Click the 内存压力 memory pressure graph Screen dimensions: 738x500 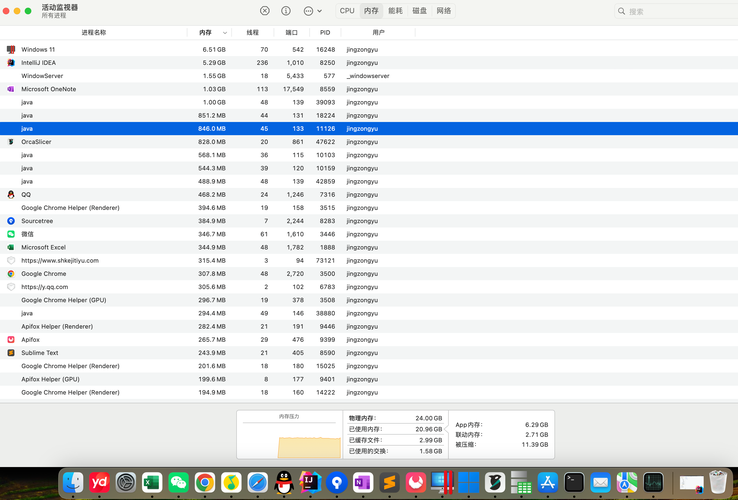pyautogui.click(x=288, y=435)
